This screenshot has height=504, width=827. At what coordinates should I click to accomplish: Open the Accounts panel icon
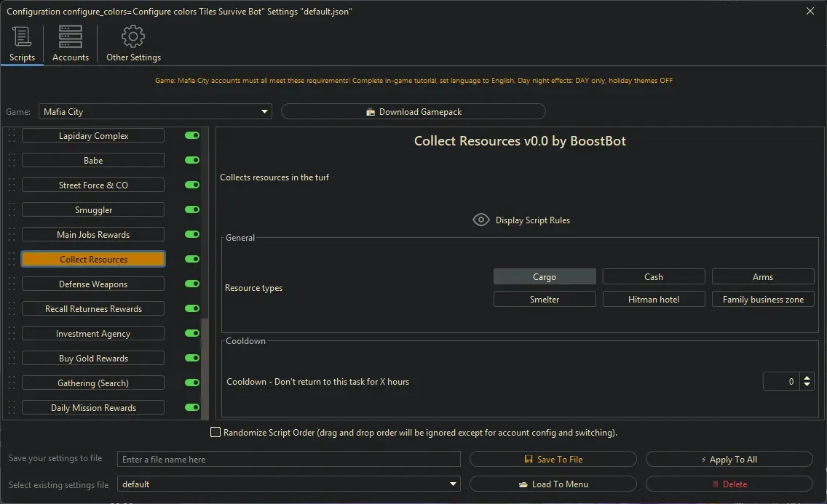point(70,36)
